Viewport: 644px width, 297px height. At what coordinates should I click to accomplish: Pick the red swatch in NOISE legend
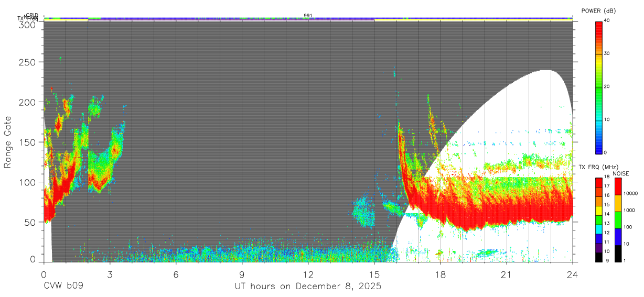618,186
